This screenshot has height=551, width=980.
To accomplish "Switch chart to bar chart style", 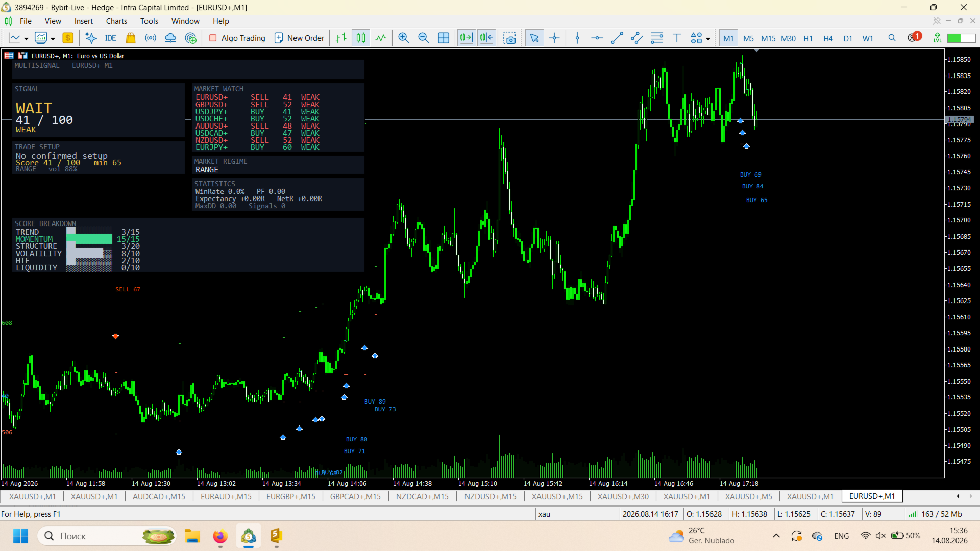I will (x=341, y=38).
